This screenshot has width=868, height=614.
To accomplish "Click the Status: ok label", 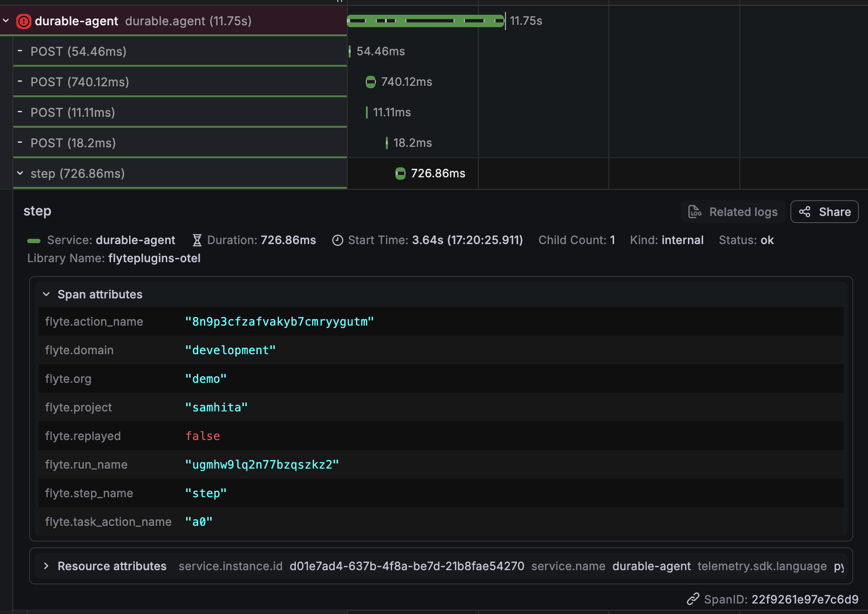I will point(746,240).
